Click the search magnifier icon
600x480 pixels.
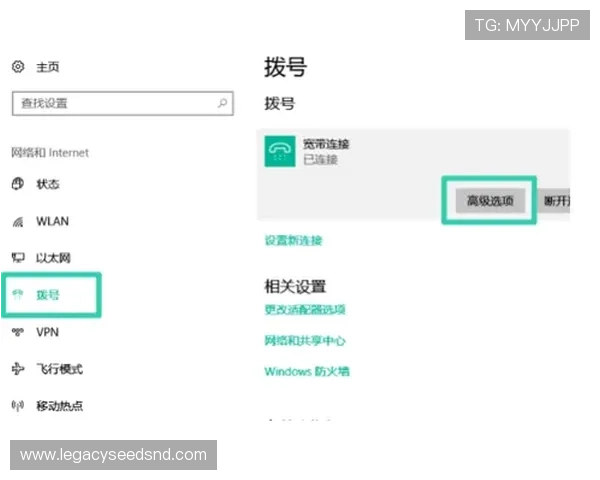coord(222,103)
